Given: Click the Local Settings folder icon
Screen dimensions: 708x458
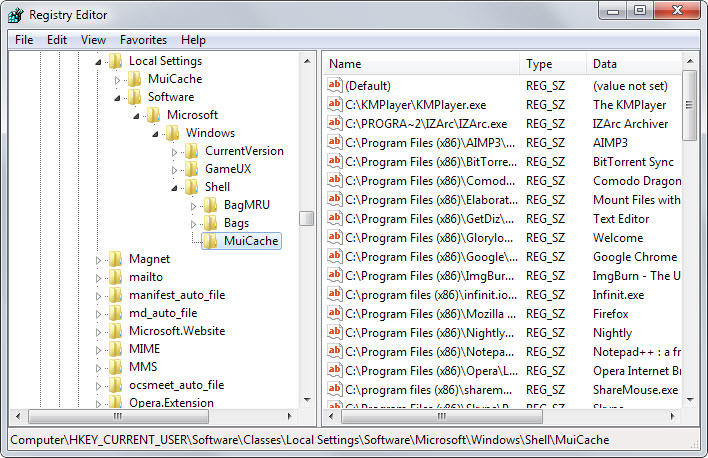Looking at the screenshot, I should tap(116, 61).
